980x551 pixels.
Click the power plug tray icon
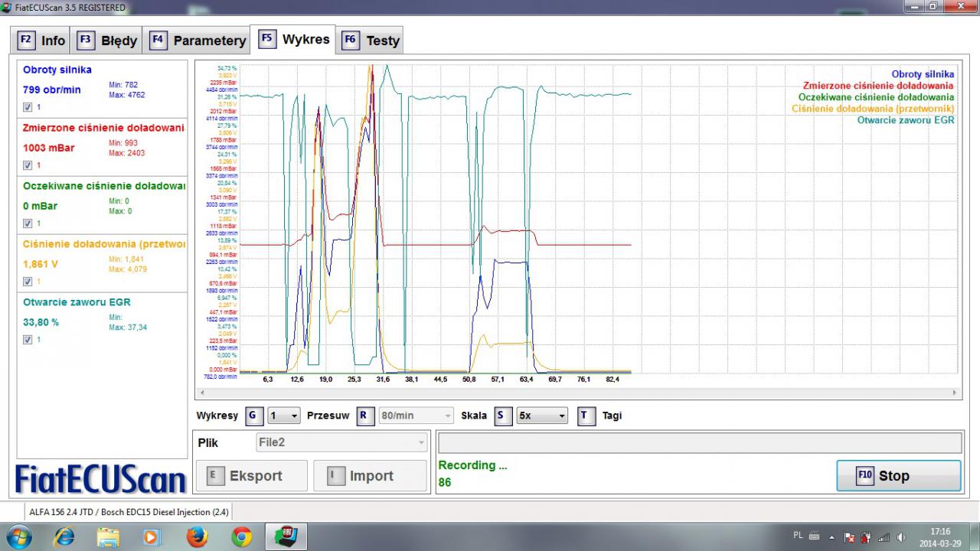pos(866,536)
